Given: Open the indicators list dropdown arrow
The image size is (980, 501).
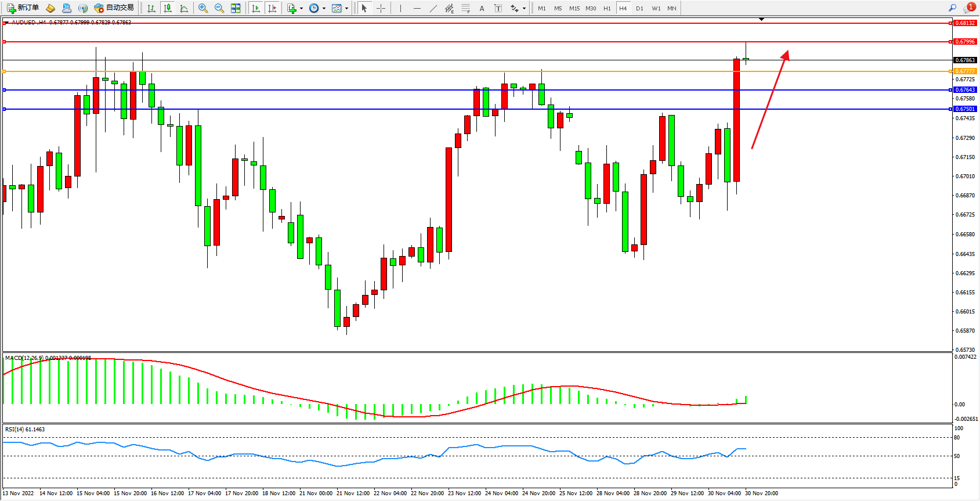Looking at the screenshot, I should tap(301, 8).
